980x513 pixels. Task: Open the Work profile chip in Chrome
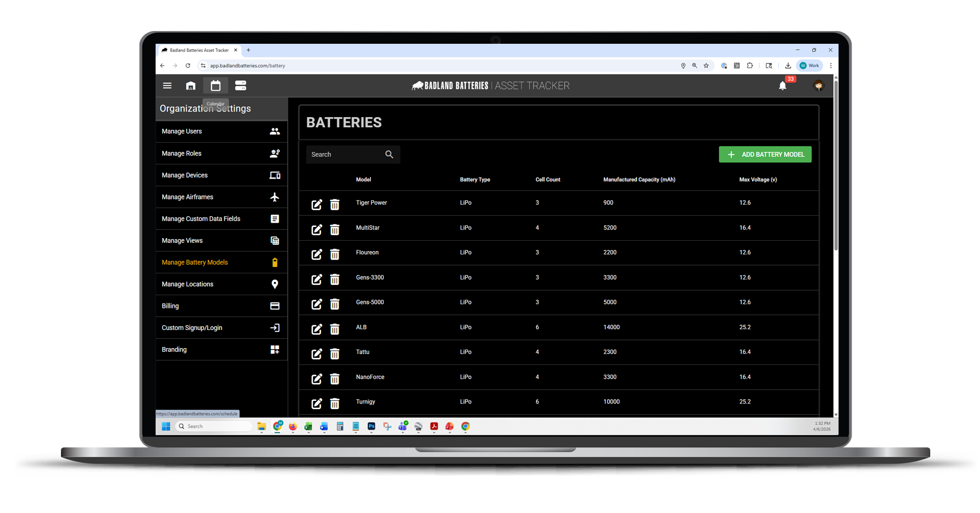click(x=810, y=66)
